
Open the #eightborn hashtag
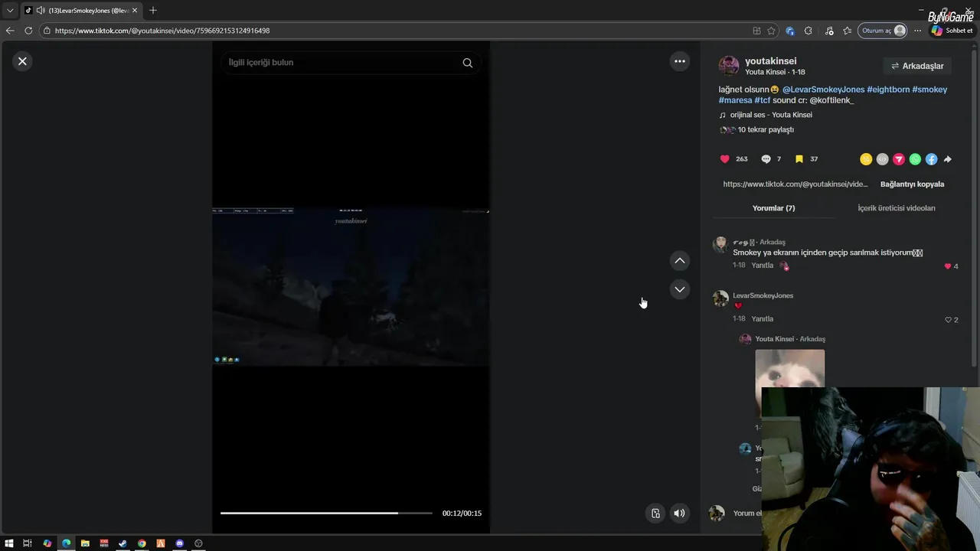pyautogui.click(x=888, y=90)
